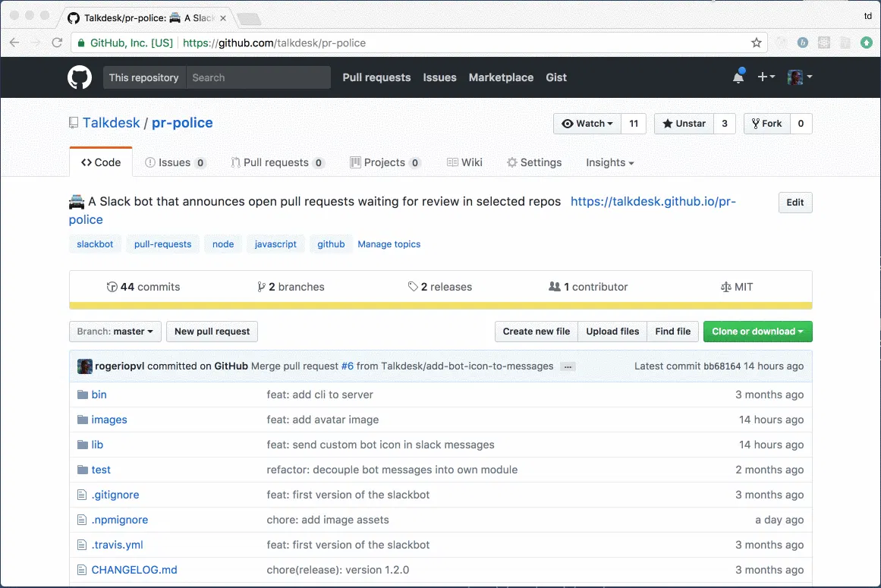
Task: Open CHANGELOG.md file
Action: click(x=134, y=570)
